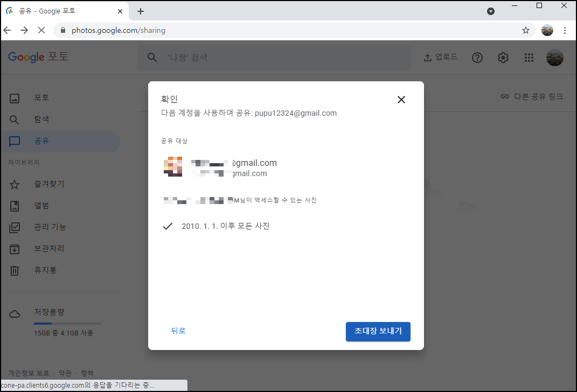
Task: Open the help question mark icon
Action: (477, 58)
